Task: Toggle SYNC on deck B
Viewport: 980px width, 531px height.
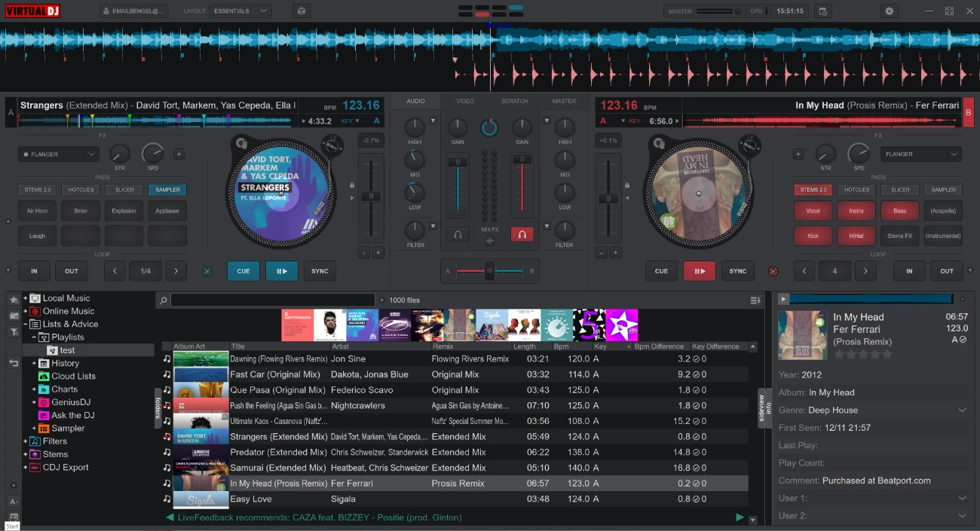Action: 738,271
